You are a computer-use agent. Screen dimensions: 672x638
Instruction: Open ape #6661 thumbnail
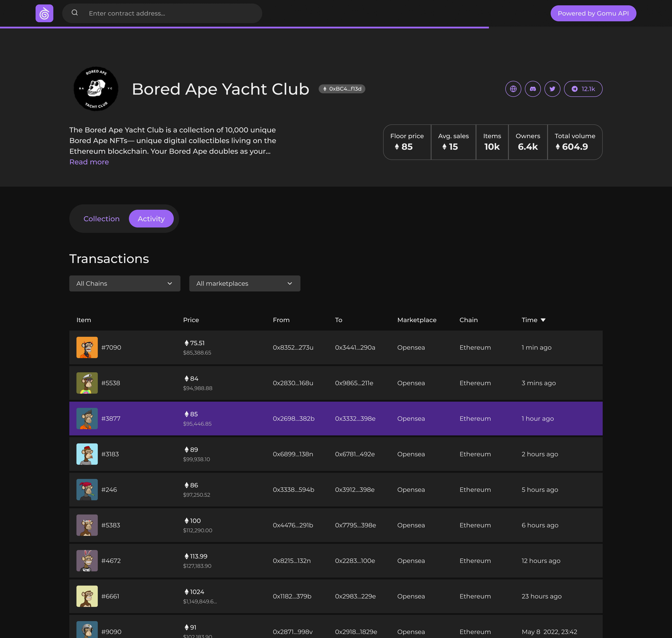click(x=87, y=596)
